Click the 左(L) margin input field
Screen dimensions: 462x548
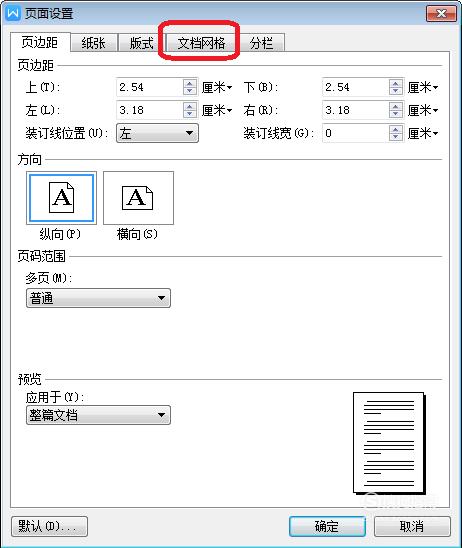click(x=149, y=110)
